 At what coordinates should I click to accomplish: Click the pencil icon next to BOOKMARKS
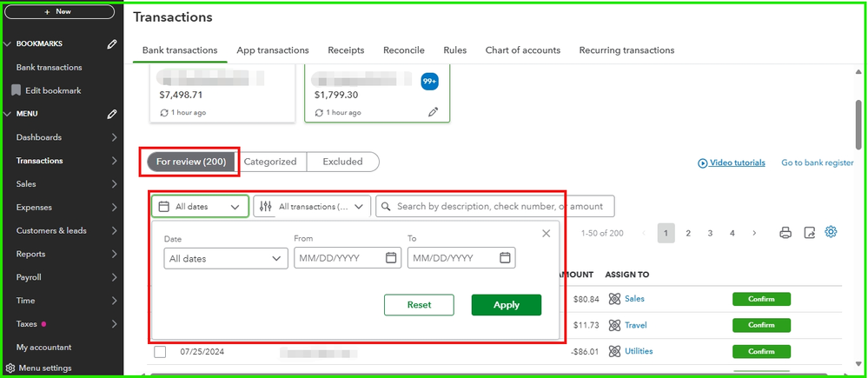112,43
